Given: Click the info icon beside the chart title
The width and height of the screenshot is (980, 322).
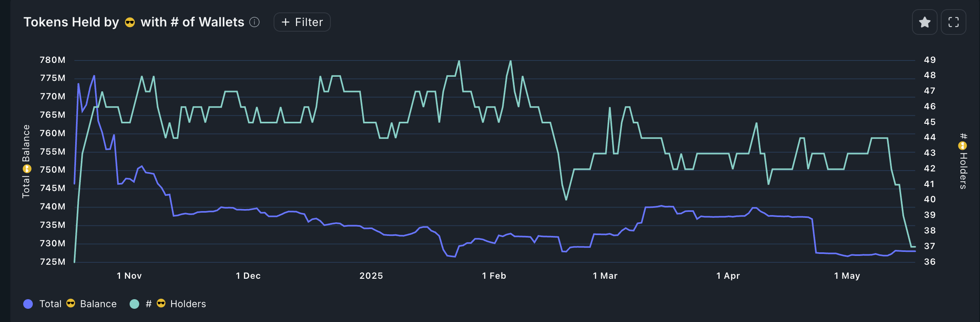Looking at the screenshot, I should click(254, 22).
